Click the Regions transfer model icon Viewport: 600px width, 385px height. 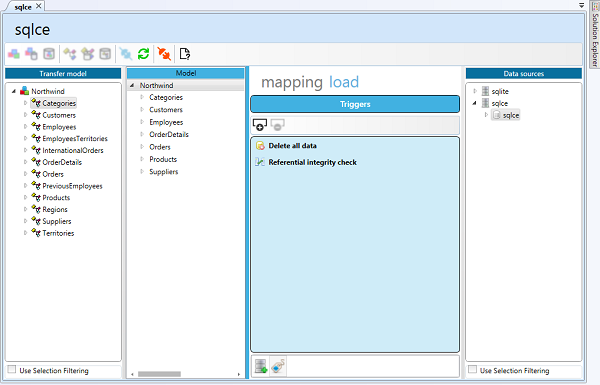pos(36,209)
